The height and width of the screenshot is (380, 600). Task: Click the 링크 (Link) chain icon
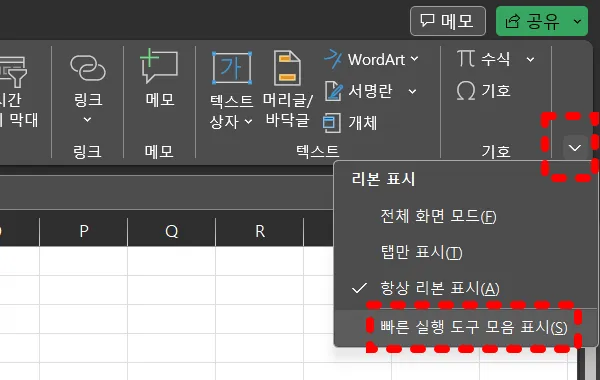pyautogui.click(x=88, y=68)
